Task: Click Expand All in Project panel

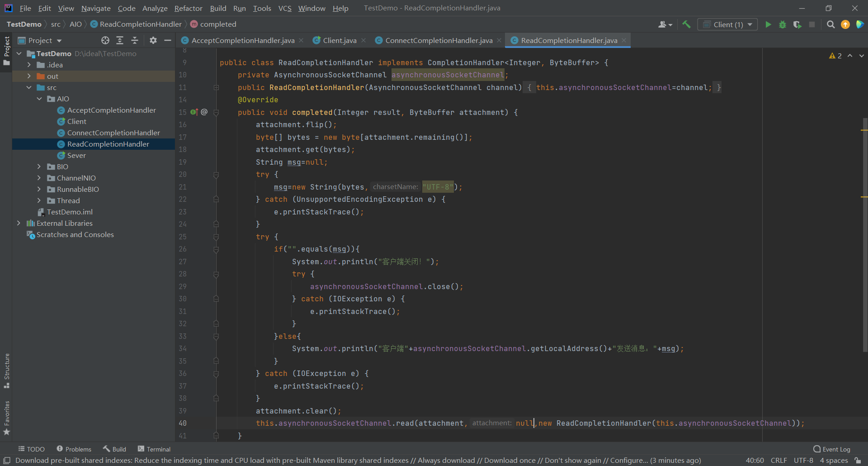Action: pyautogui.click(x=120, y=40)
